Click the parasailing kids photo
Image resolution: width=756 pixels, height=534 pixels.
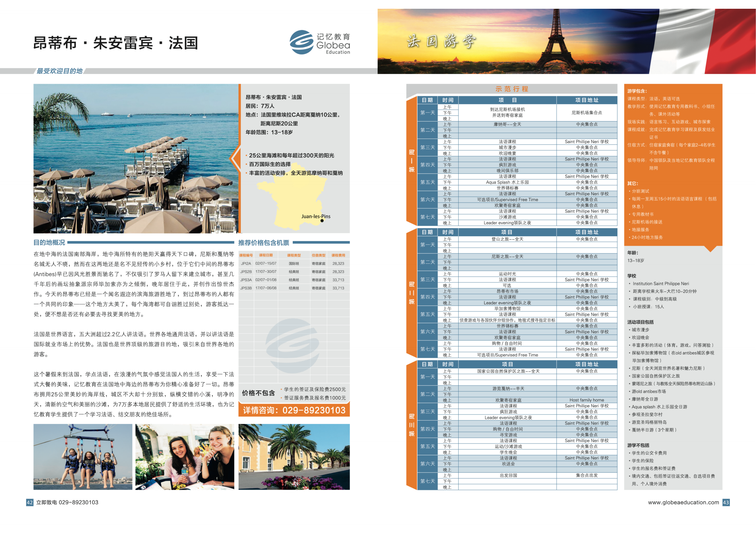[83, 457]
